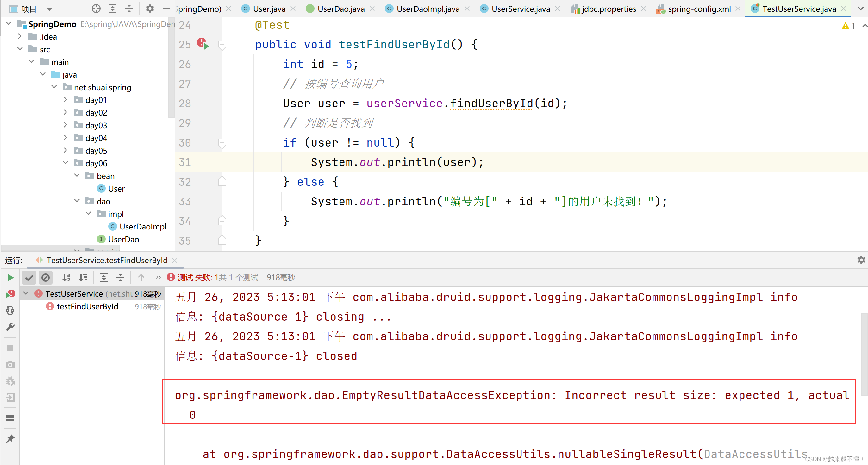868x465 pixels.
Task: Switch to UserDao.java tab
Action: click(x=341, y=9)
